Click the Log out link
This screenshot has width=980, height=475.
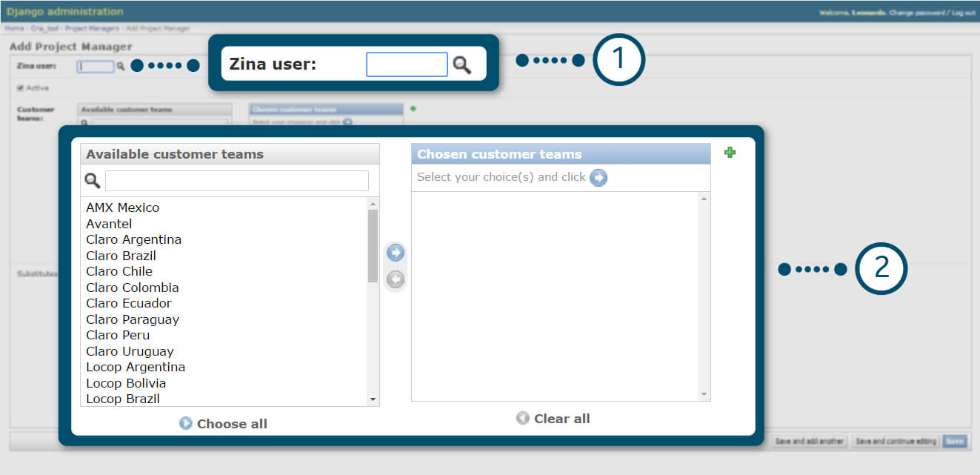point(963,13)
